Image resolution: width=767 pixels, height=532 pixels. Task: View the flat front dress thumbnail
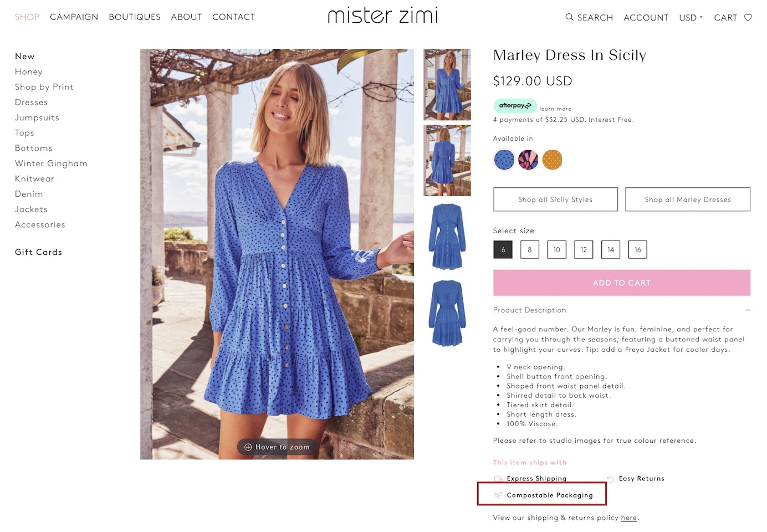[x=447, y=237]
